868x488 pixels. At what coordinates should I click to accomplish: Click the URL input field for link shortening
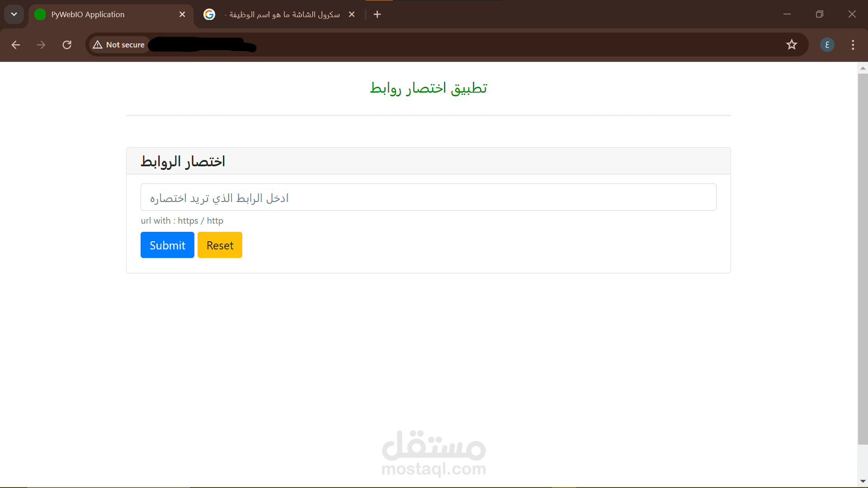[428, 197]
